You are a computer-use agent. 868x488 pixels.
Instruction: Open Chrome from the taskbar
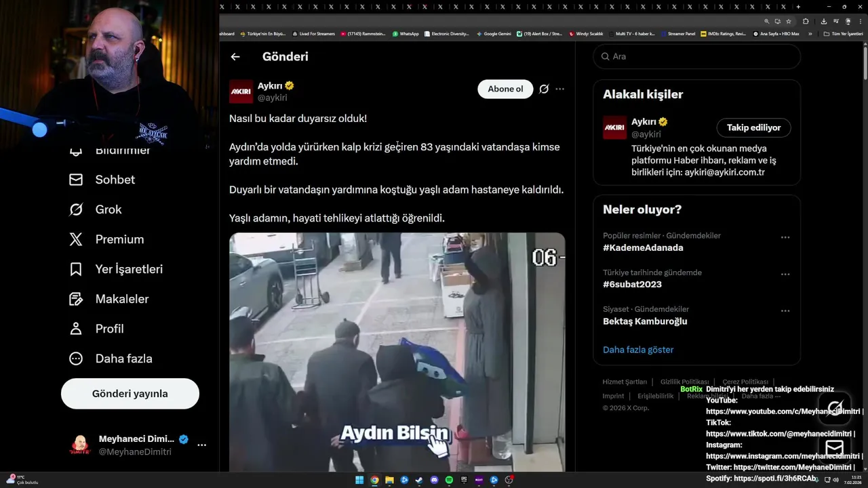(x=374, y=480)
